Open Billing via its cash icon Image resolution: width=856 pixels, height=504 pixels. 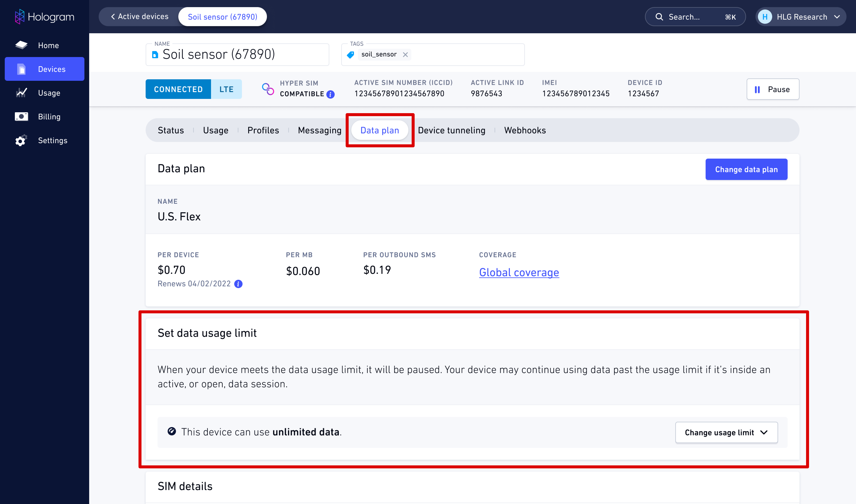click(21, 116)
